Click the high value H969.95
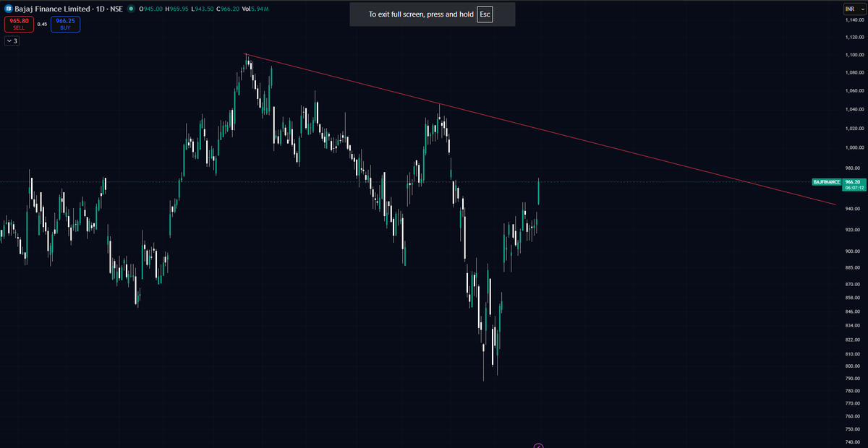 click(177, 9)
